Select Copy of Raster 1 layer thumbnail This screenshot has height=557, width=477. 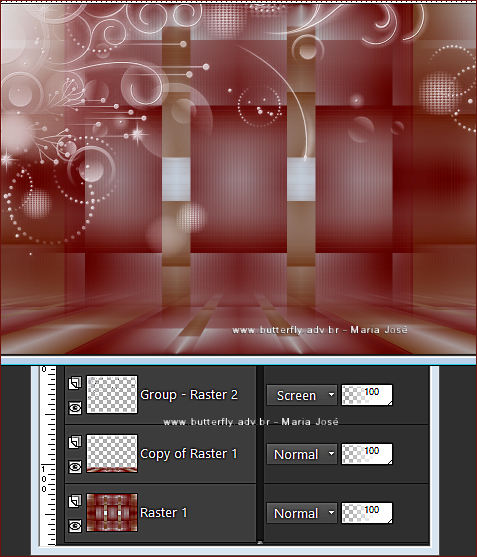(112, 454)
